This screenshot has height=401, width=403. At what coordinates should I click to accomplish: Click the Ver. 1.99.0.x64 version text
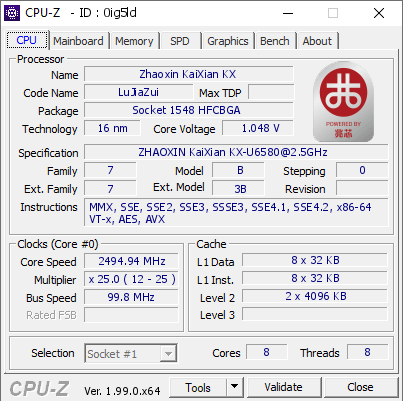122,391
